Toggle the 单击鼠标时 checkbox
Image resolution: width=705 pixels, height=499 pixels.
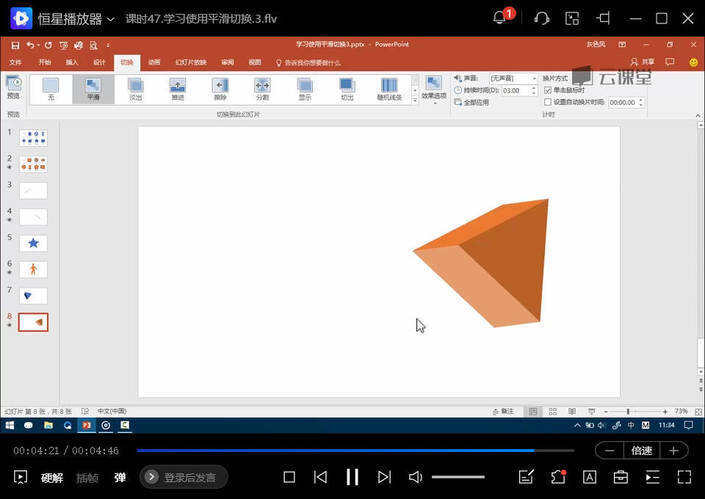coord(547,90)
